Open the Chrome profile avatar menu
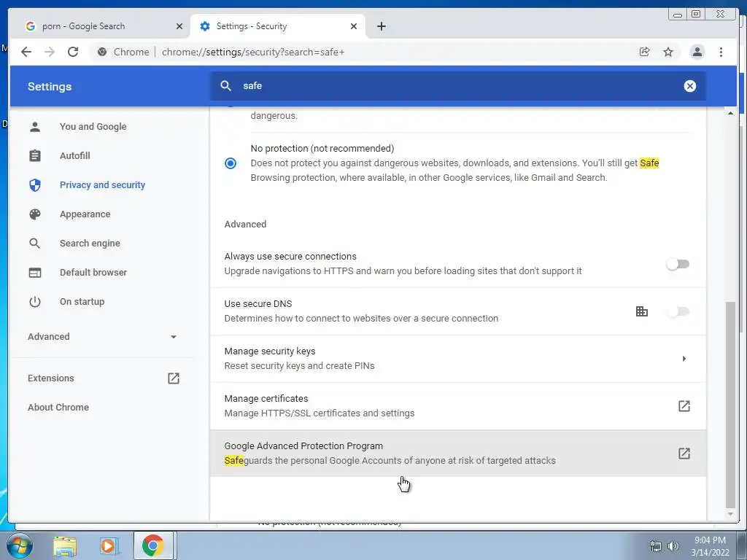 [x=697, y=52]
